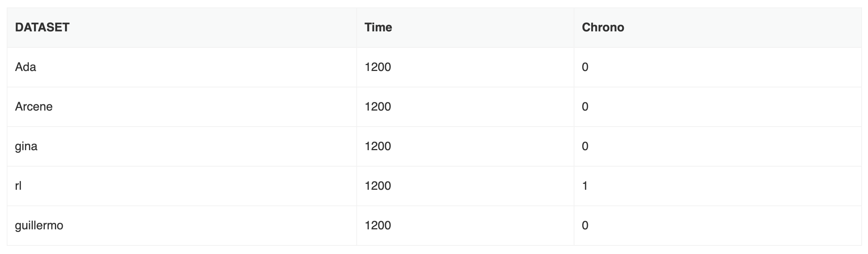This screenshot has height=254, width=868.
Task: Click the Chrono value for Arcene
Action: pos(585,106)
